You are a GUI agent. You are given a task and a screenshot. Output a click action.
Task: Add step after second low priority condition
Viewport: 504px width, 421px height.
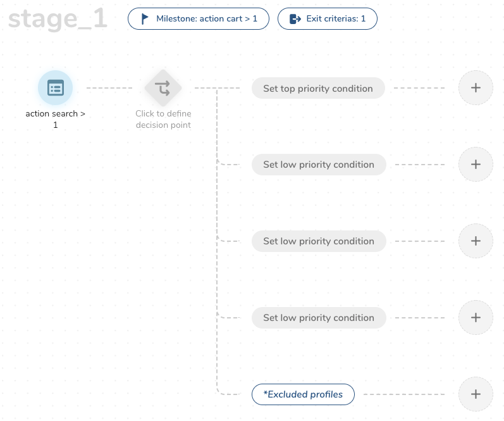(476, 241)
